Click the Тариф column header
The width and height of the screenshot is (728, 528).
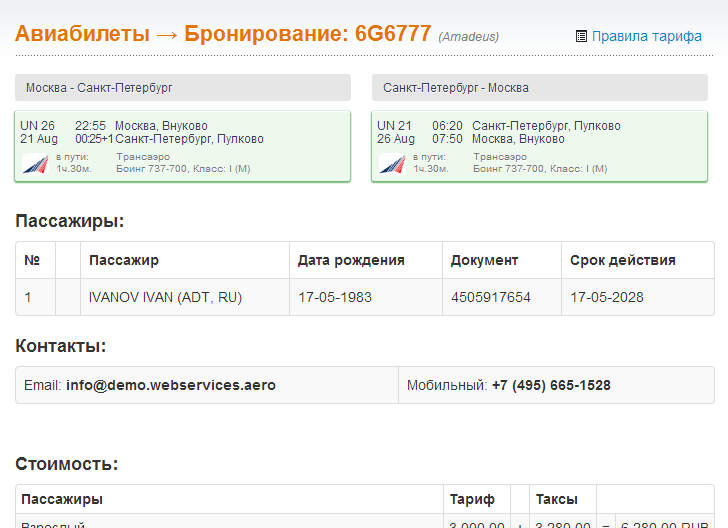pos(472,499)
